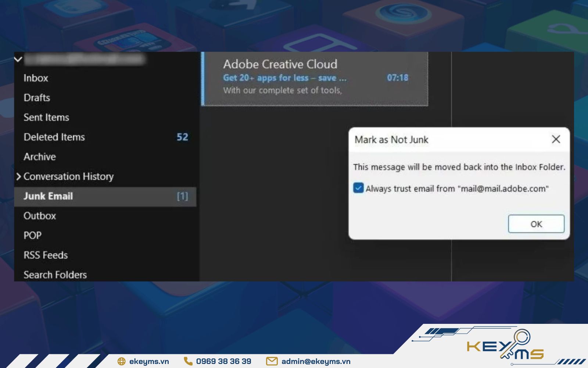Screen dimensions: 588x368
Task: Collapse the email account folder list
Action: (x=18, y=59)
